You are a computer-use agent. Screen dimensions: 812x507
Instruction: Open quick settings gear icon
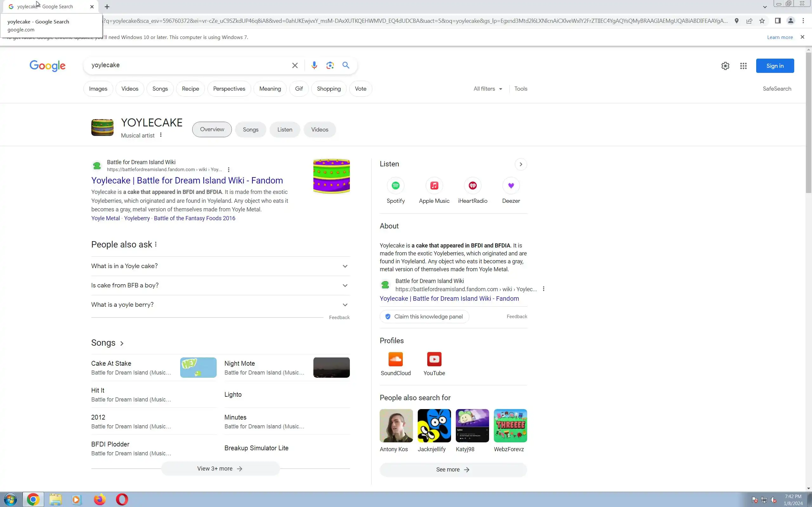(x=725, y=66)
